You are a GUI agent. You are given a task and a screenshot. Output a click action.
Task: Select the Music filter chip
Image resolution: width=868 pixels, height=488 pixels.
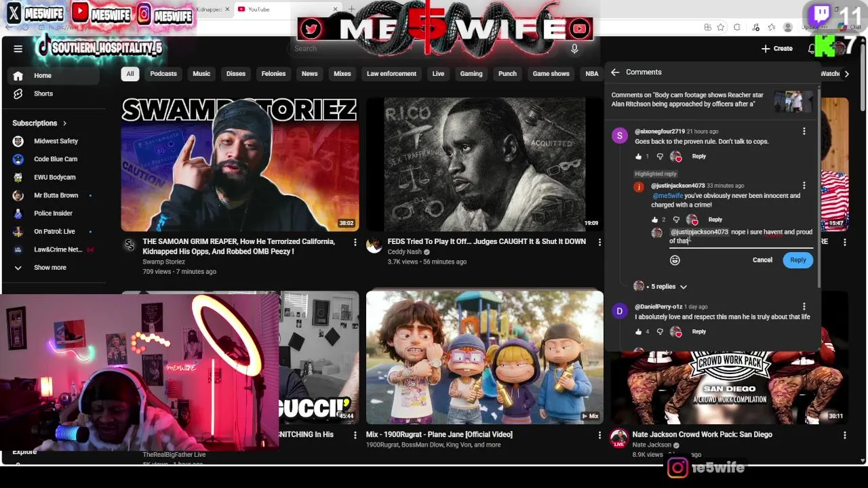click(201, 74)
